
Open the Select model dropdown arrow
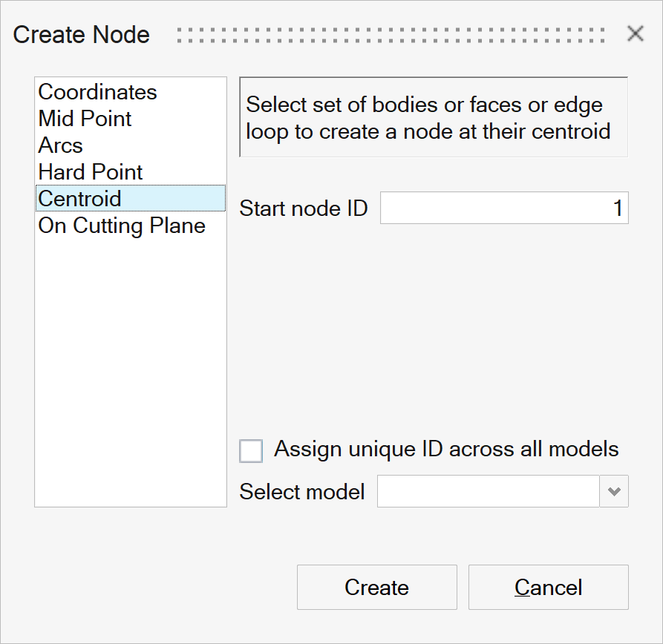614,492
